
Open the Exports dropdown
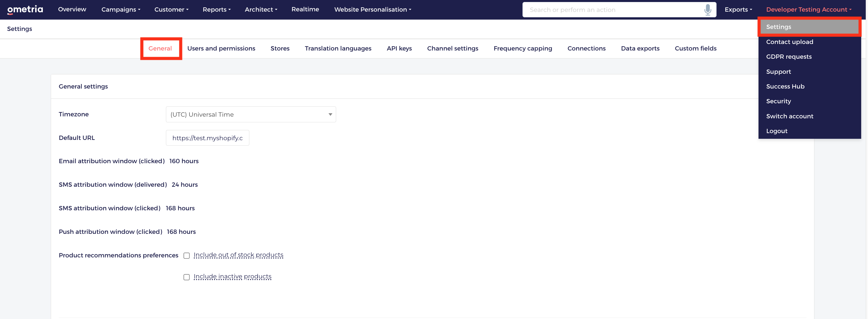(738, 9)
